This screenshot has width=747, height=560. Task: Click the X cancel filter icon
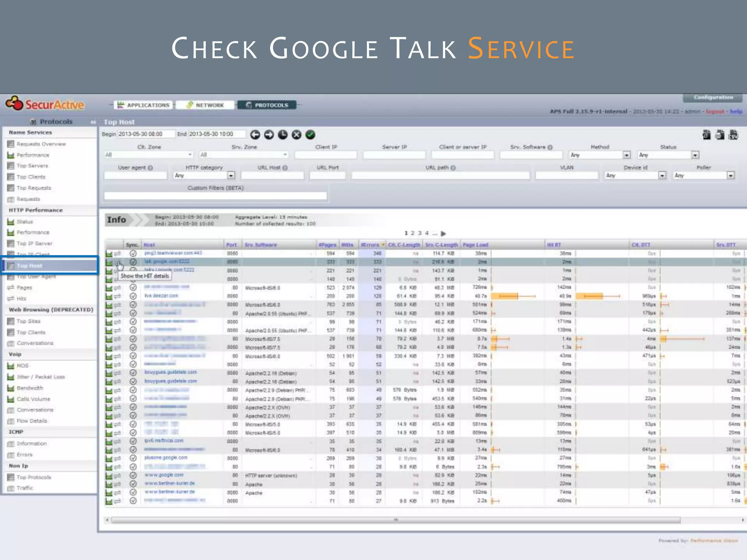coord(297,135)
